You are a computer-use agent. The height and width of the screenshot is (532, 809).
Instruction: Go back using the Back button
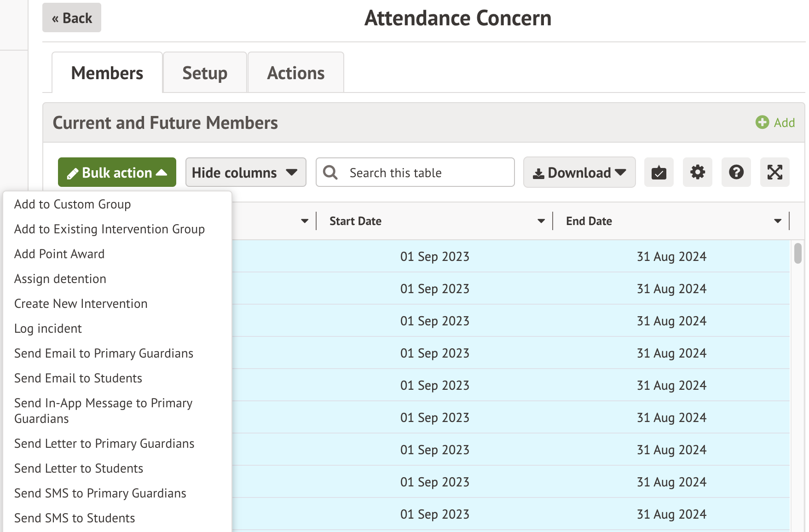click(x=72, y=18)
